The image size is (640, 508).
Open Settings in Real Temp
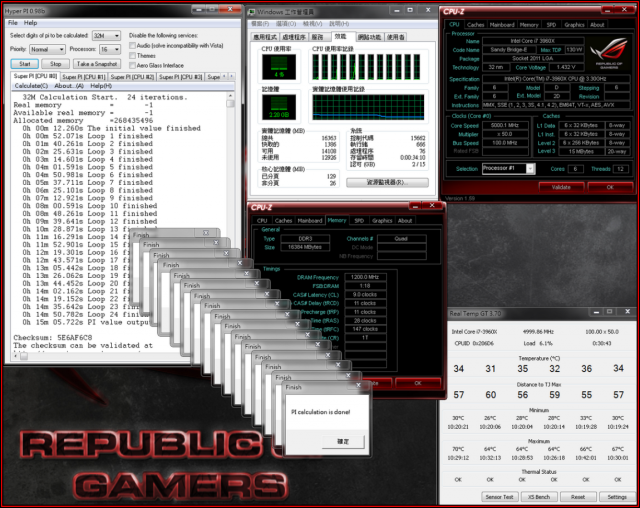[617, 497]
